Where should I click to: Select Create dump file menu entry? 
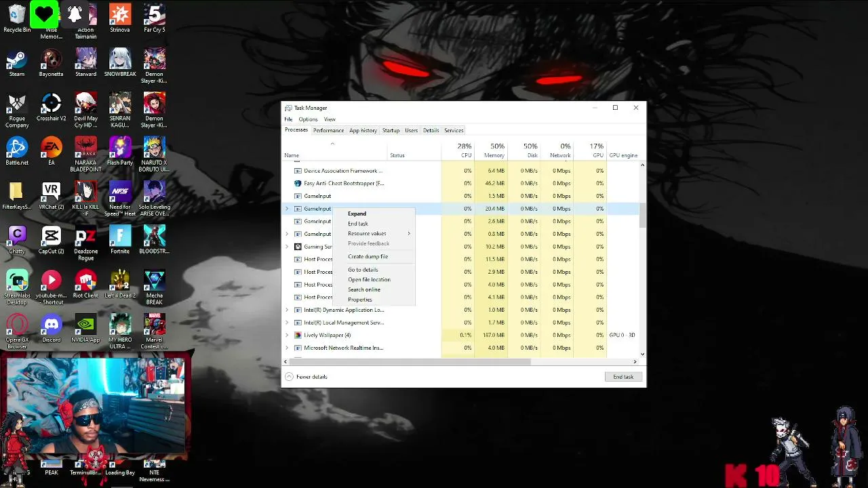[374, 256]
